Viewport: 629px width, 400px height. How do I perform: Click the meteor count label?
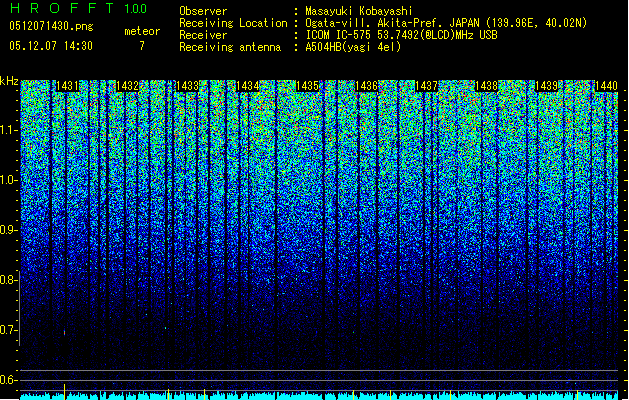click(142, 31)
